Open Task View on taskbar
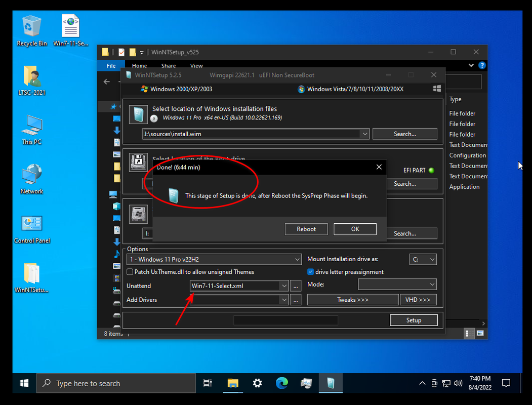Image resolution: width=532 pixels, height=405 pixels. pos(208,383)
